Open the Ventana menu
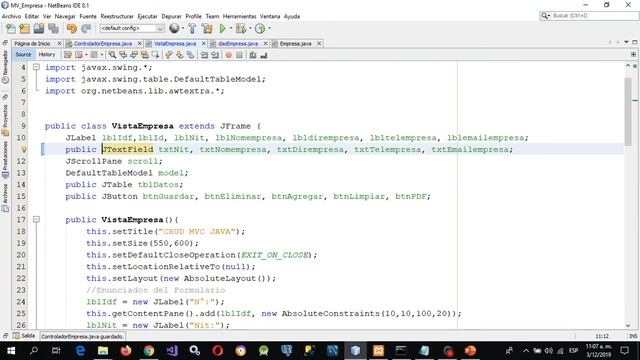The height and width of the screenshot is (360, 640). coord(270,16)
